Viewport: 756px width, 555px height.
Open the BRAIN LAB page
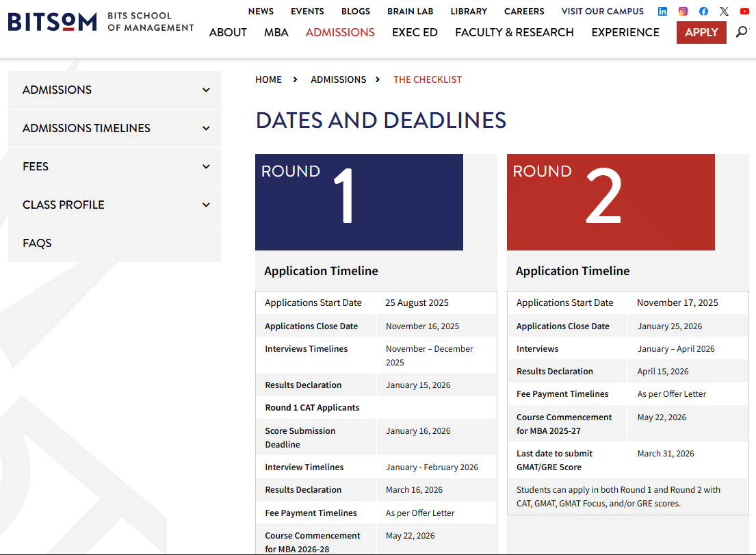pos(410,11)
